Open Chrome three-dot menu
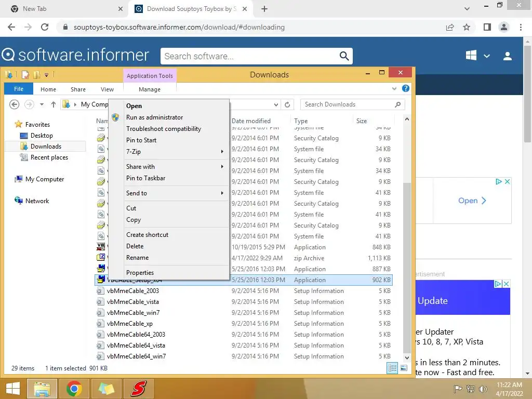The height and width of the screenshot is (399, 532). 521,27
